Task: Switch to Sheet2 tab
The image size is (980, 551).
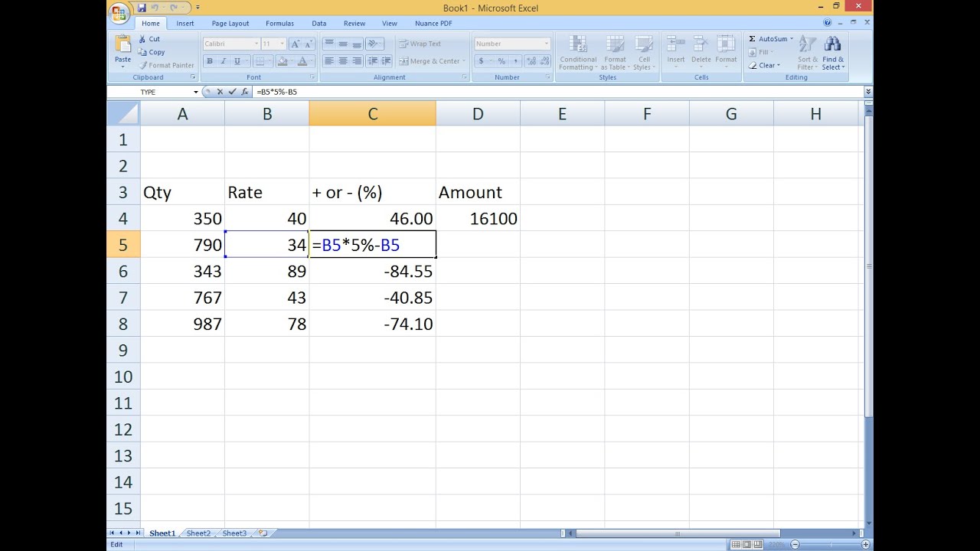Action: pos(198,533)
